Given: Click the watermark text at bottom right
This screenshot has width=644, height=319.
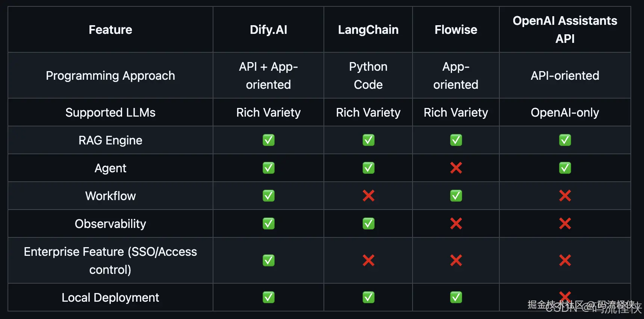Looking at the screenshot, I should click(x=585, y=307).
